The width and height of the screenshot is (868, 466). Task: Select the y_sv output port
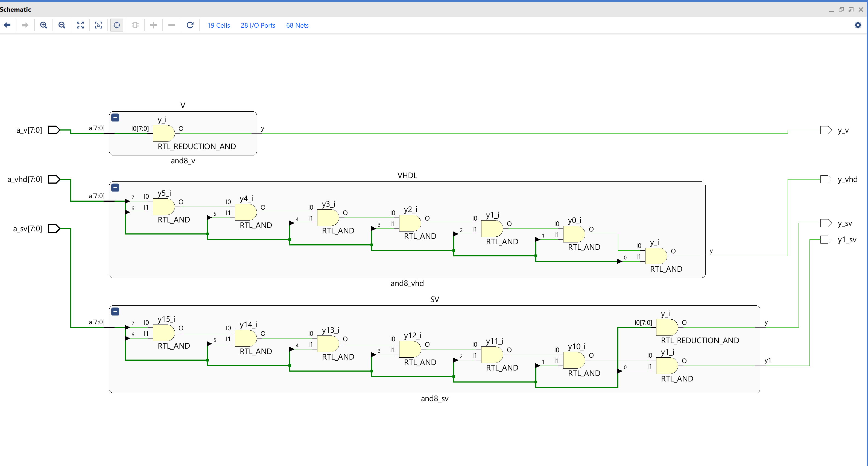pos(826,223)
